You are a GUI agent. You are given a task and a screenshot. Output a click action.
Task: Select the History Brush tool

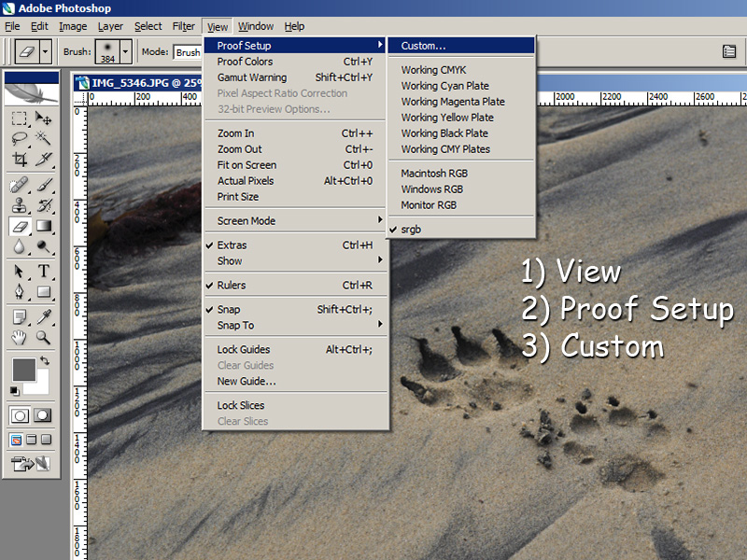43,205
